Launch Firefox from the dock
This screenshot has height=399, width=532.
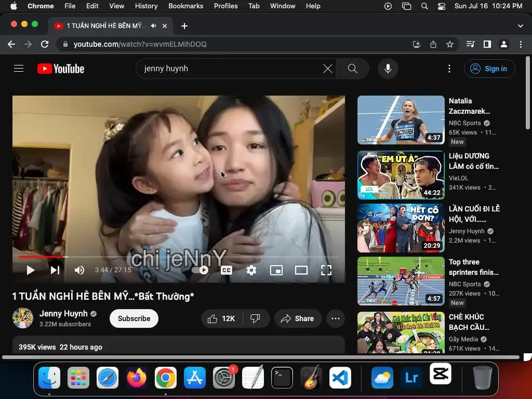[137, 378]
